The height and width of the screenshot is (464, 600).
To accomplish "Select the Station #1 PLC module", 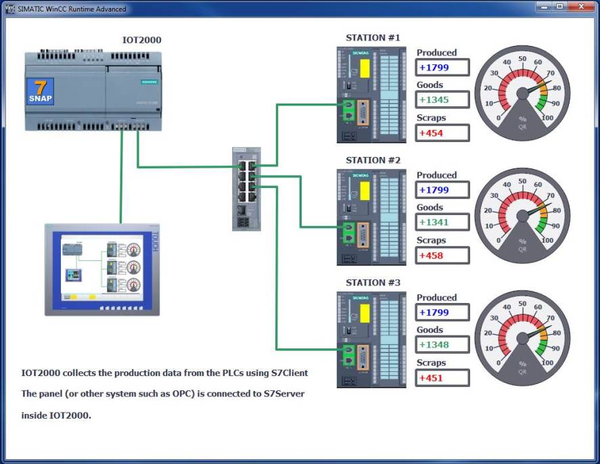I will coord(371,95).
